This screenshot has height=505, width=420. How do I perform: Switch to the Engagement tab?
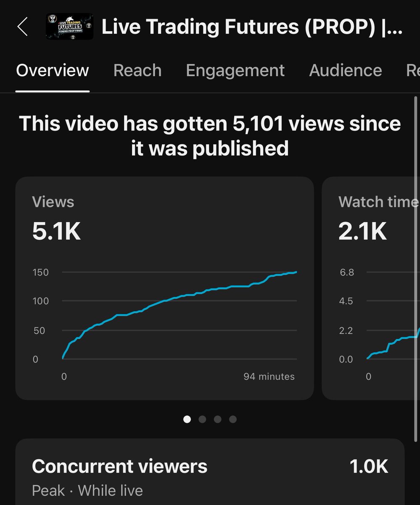(x=235, y=70)
